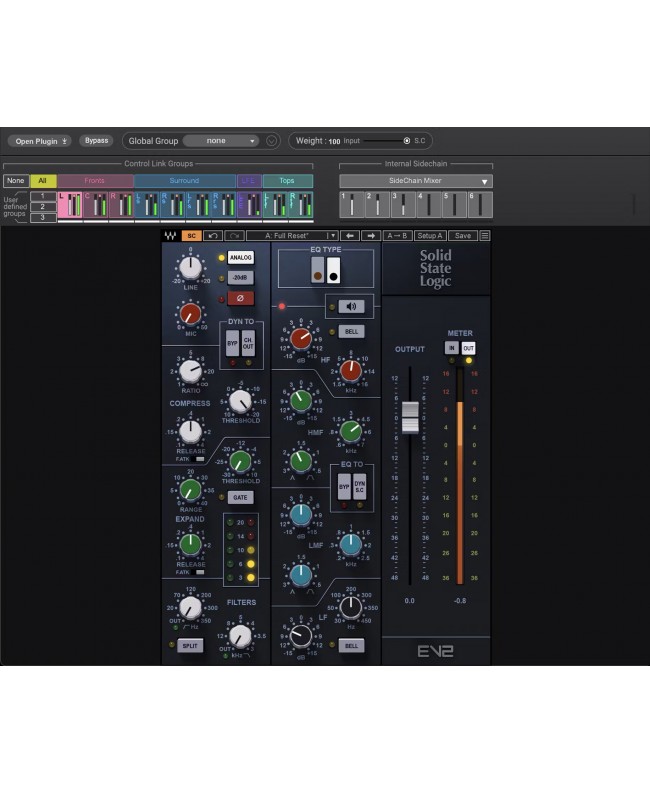This screenshot has width=650, height=794.
Task: Select the Tops link group
Action: (288, 181)
